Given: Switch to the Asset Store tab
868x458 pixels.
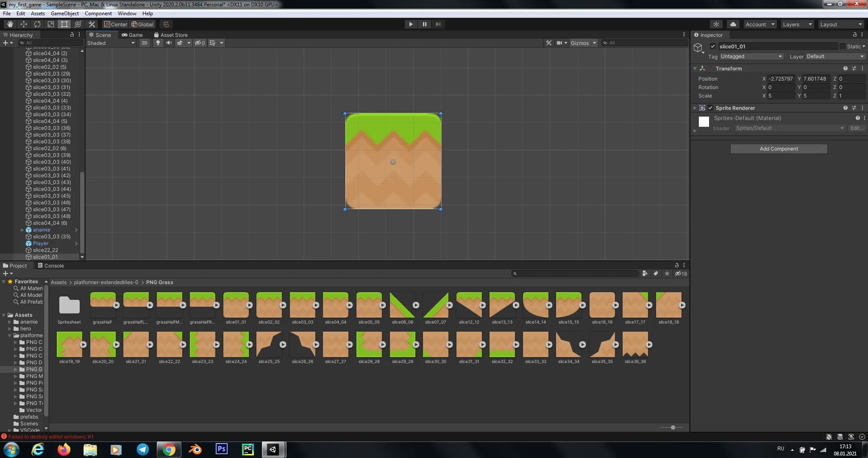Looking at the screenshot, I should click(x=171, y=35).
